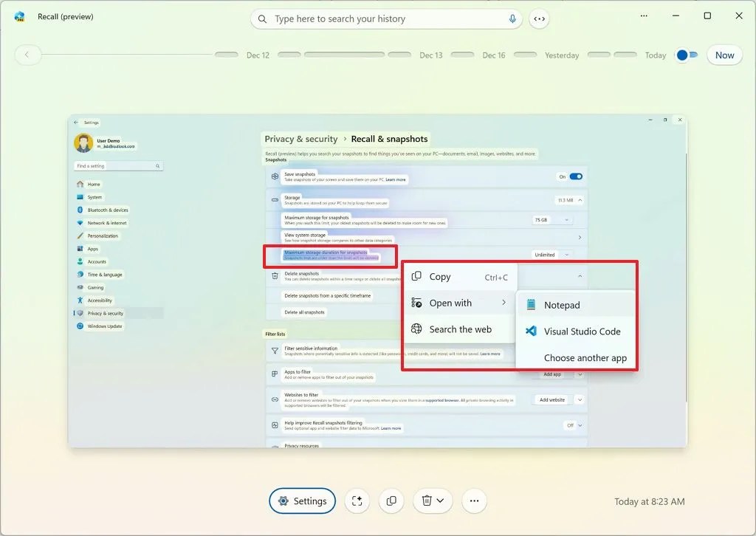Select the text extraction snip icon beside Settings

point(357,501)
